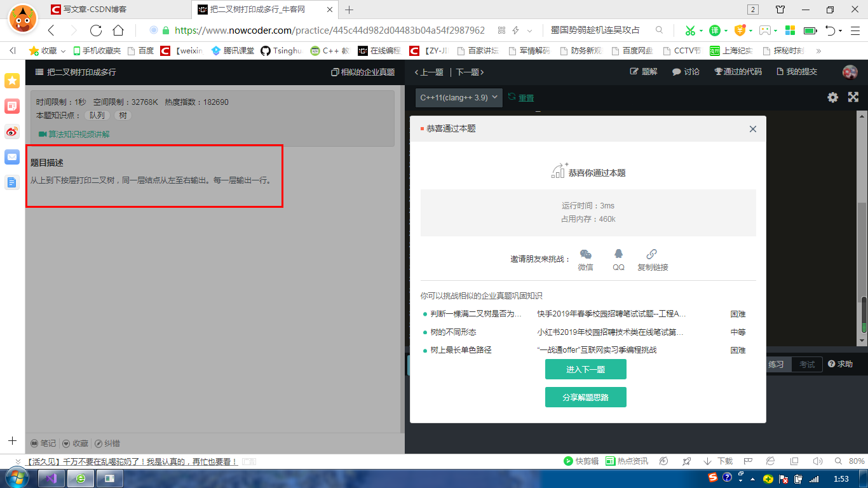Open the C++11(clang++ 3.9) language dropdown
Screen dimensions: 868x488
tap(458, 97)
